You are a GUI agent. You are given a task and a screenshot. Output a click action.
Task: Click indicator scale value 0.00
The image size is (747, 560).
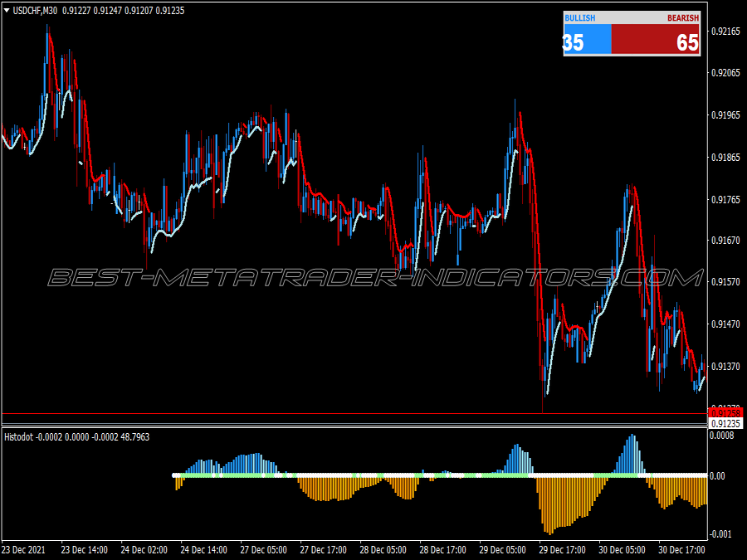click(x=717, y=476)
